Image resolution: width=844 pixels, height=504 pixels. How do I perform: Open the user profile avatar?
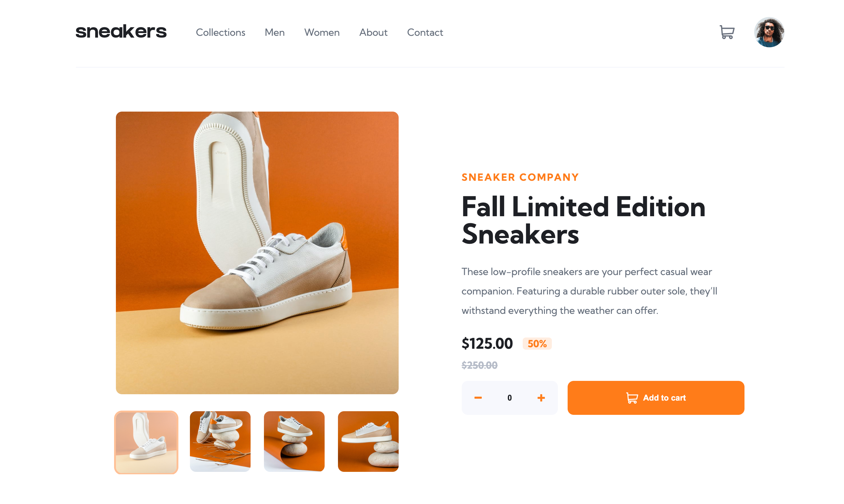click(769, 32)
